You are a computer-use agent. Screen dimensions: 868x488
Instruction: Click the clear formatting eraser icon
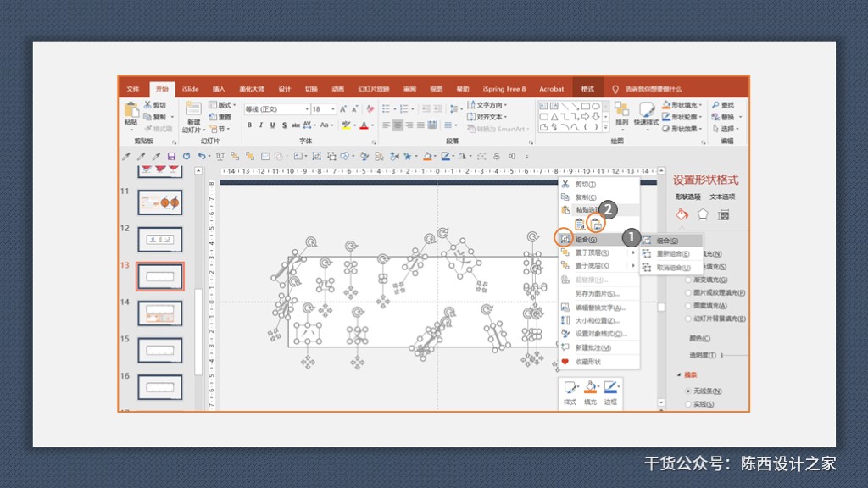(x=370, y=109)
